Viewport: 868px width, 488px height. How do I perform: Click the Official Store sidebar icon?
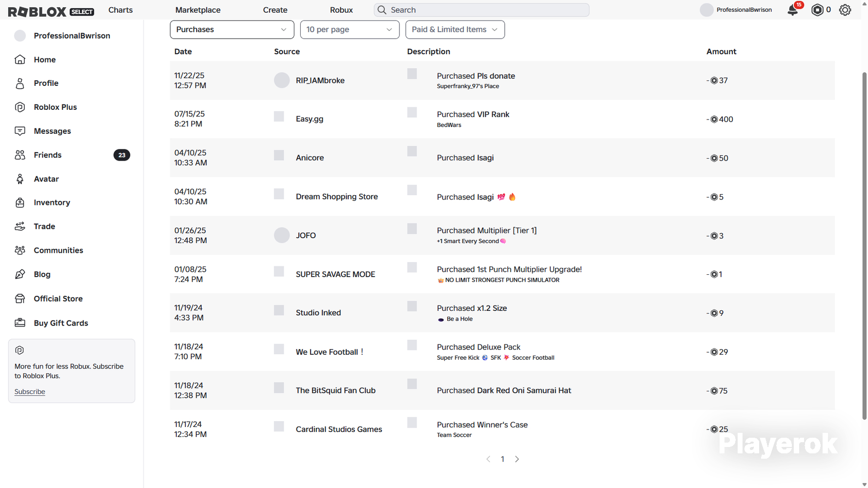coord(20,299)
